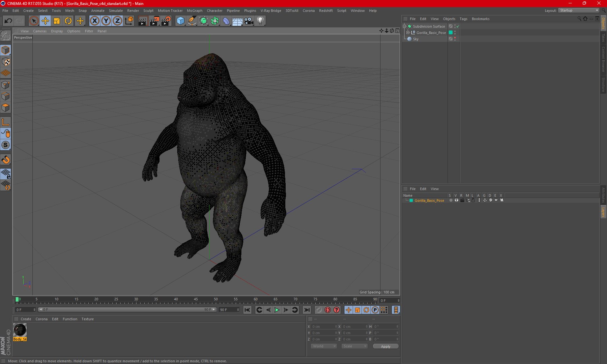Toggle the X axis lock
607x364 pixels.
pyautogui.click(x=95, y=21)
